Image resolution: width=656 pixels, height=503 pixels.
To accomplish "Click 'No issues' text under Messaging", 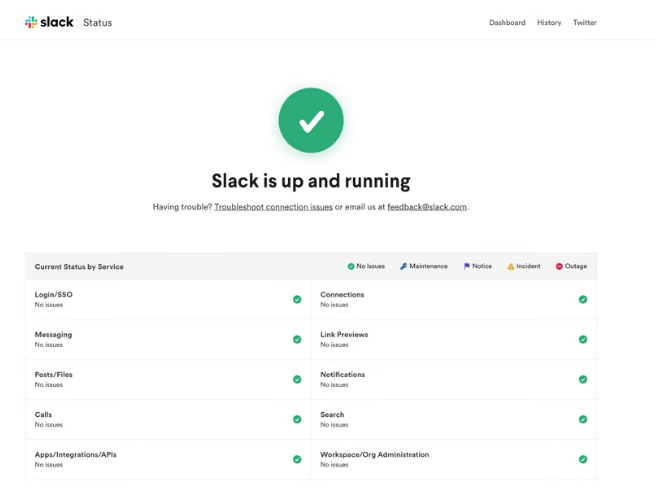I will pos(49,345).
